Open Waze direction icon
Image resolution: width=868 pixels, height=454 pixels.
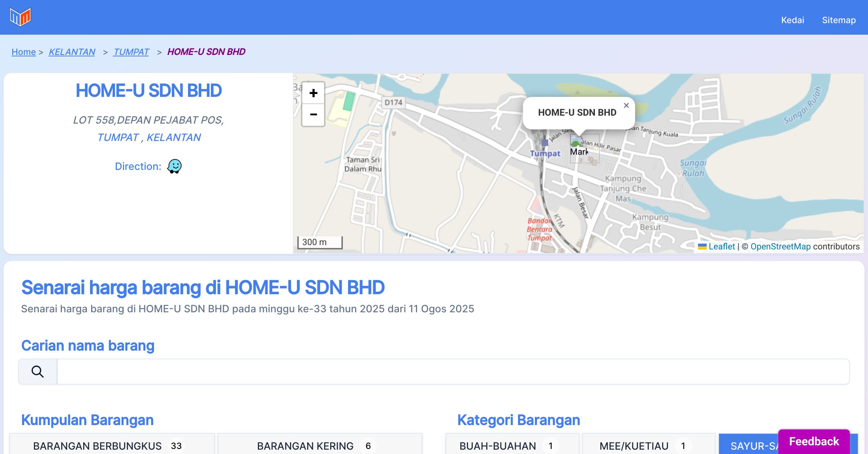click(174, 166)
